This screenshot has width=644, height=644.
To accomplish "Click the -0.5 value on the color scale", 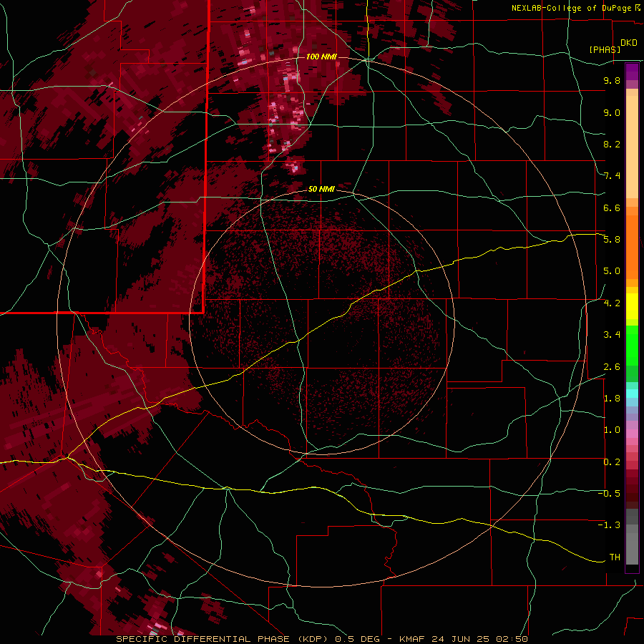I will pyautogui.click(x=609, y=494).
